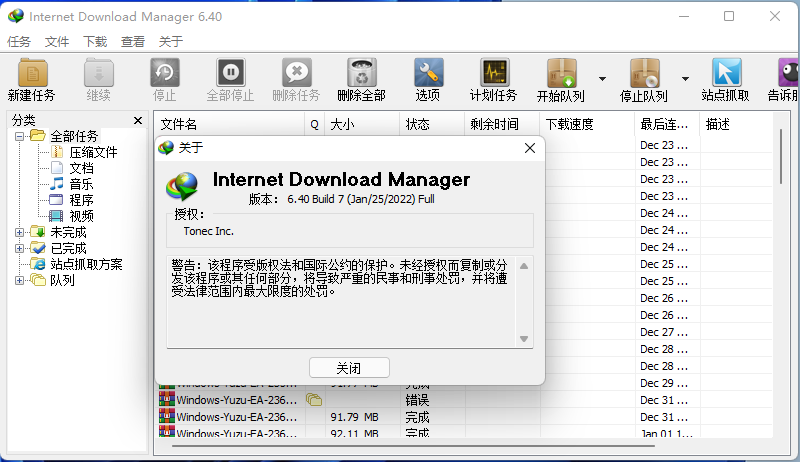
Task: Click the download list vertical scrollbar thumb
Action: tap(781, 156)
